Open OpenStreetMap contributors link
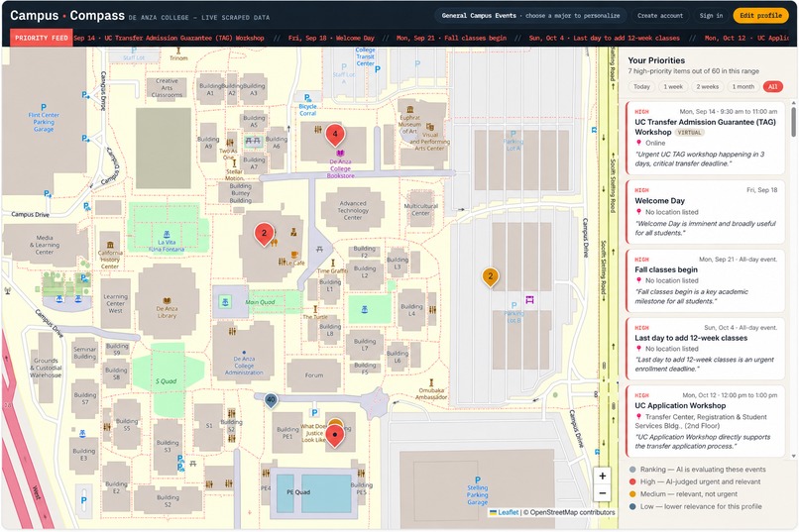 click(572, 512)
